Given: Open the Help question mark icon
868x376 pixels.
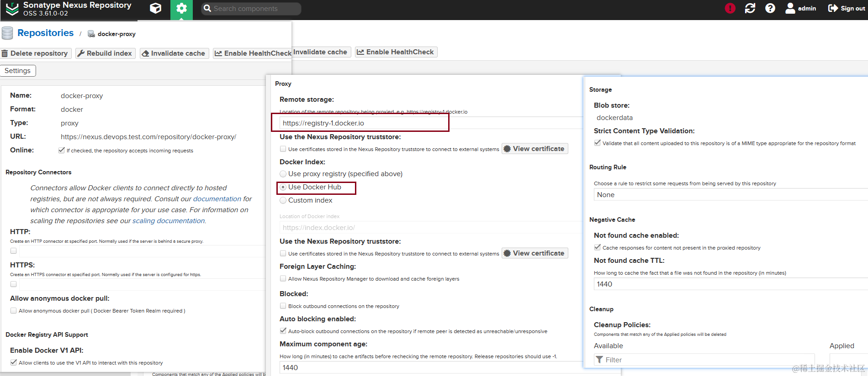Looking at the screenshot, I should [x=770, y=8].
